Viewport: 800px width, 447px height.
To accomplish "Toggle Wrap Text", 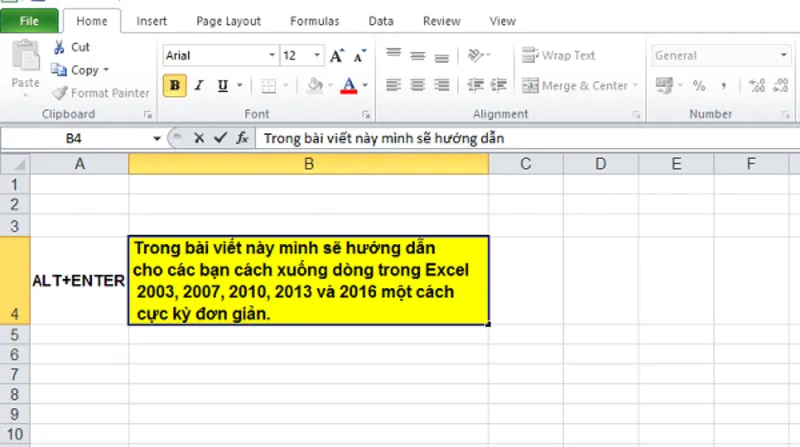I will (x=558, y=55).
